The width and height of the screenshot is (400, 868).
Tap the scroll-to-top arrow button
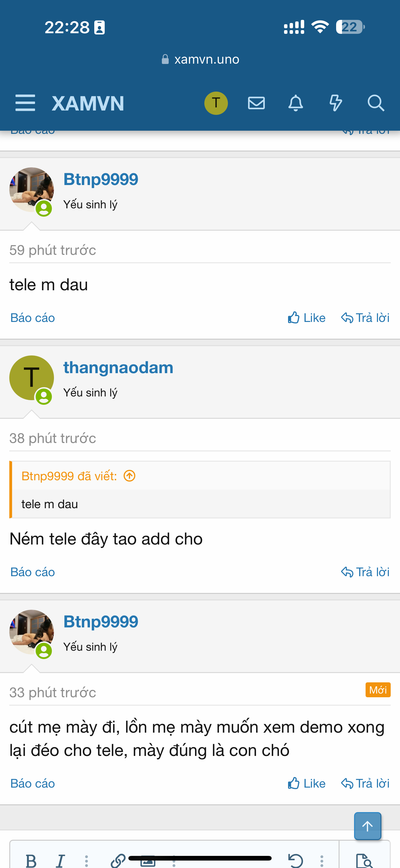(x=367, y=826)
